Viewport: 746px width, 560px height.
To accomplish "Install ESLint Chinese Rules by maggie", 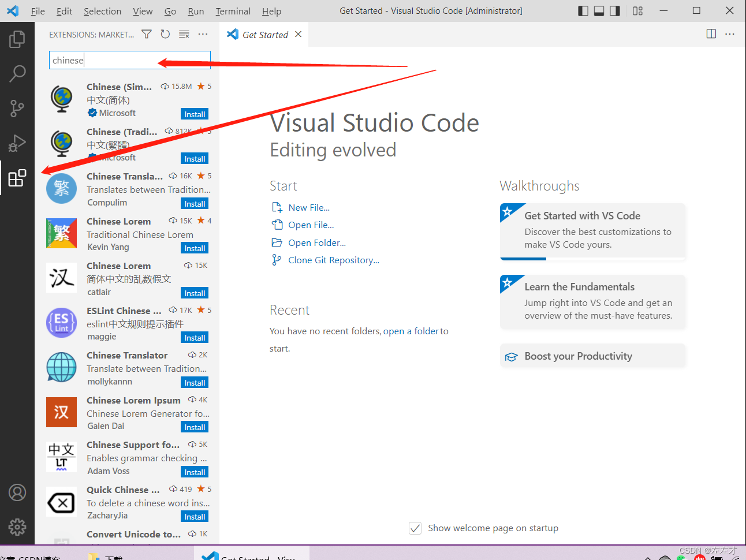I will coord(195,338).
